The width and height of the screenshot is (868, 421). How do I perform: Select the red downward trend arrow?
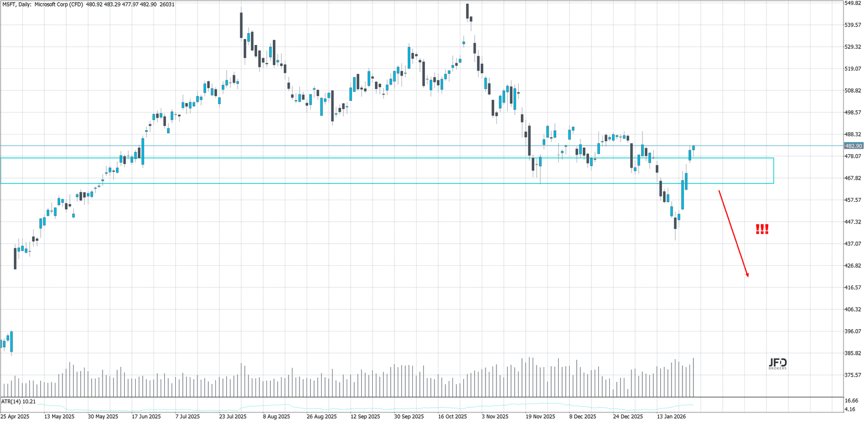coord(733,233)
